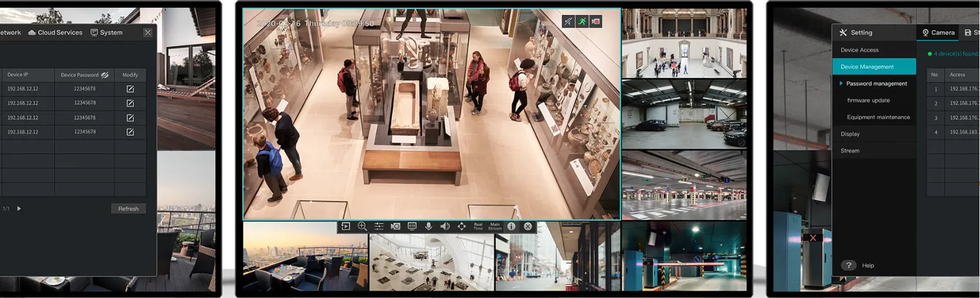
Task: Open the Help link
Action: (868, 266)
